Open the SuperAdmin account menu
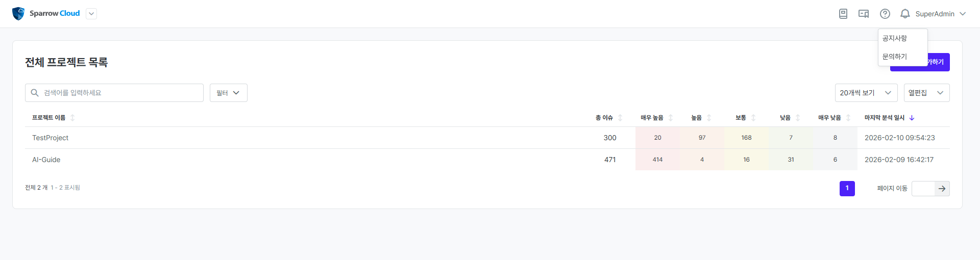Viewport: 980px width, 260px height. pyautogui.click(x=940, y=14)
